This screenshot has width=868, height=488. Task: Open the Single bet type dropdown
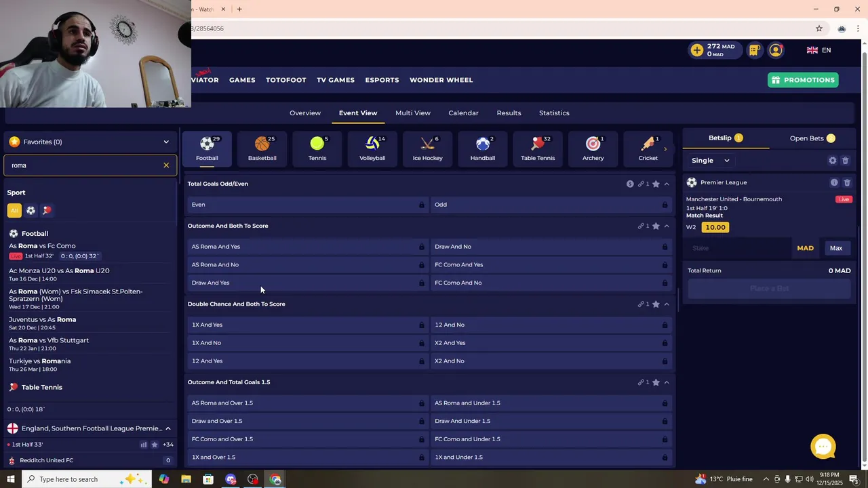click(710, 161)
